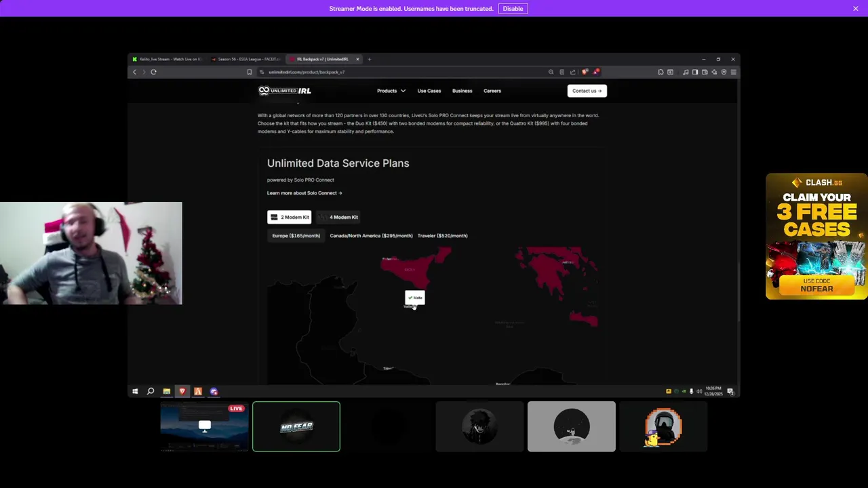
Task: Click the Clash.gg 3 free cases ad
Action: coord(816,236)
